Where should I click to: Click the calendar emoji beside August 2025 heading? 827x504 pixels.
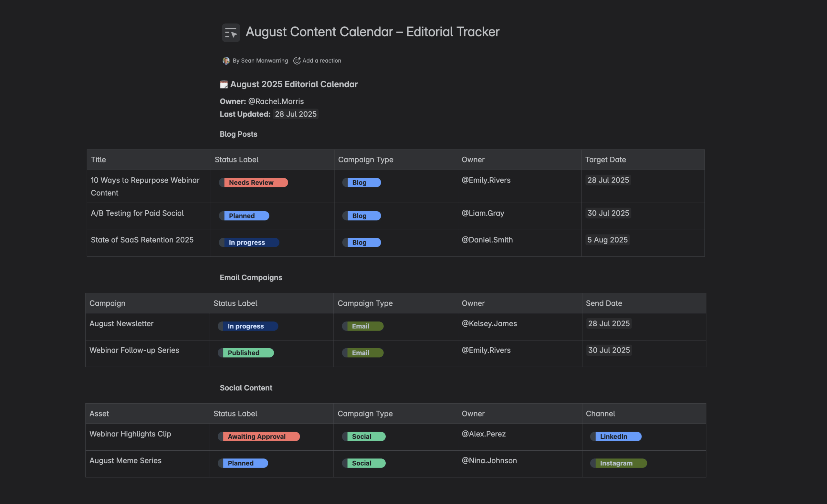(x=224, y=84)
